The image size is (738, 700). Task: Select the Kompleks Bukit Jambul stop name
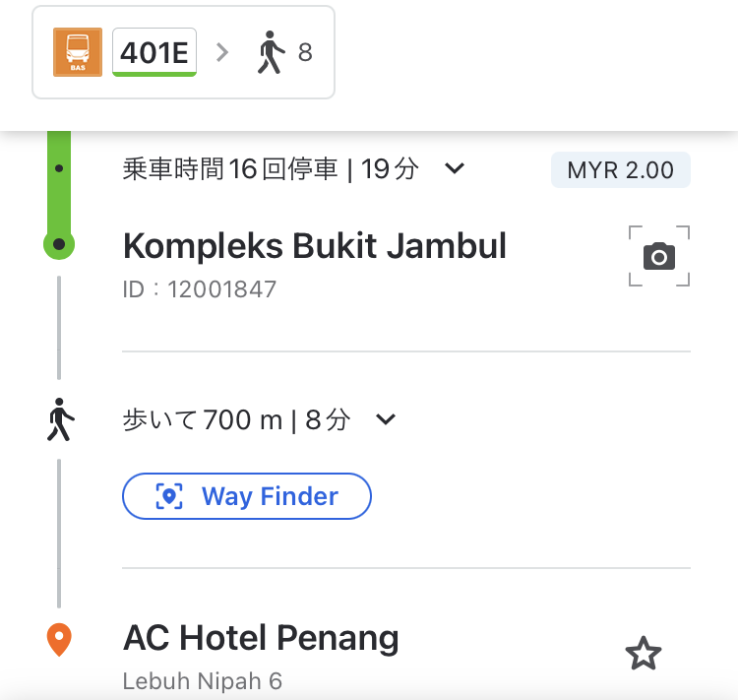(x=315, y=246)
